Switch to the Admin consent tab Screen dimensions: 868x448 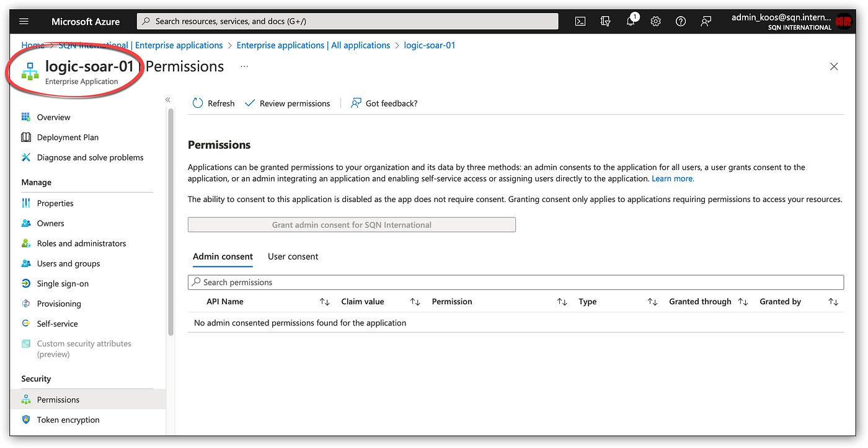223,257
